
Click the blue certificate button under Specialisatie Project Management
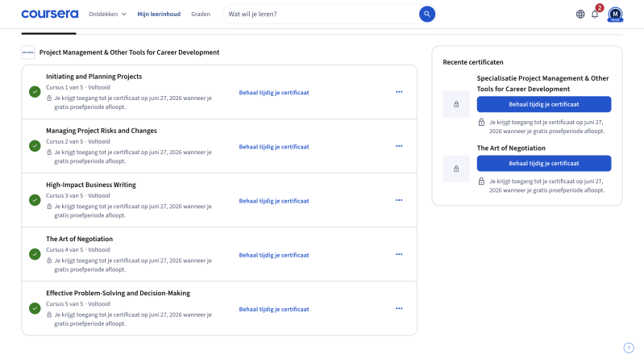point(544,104)
